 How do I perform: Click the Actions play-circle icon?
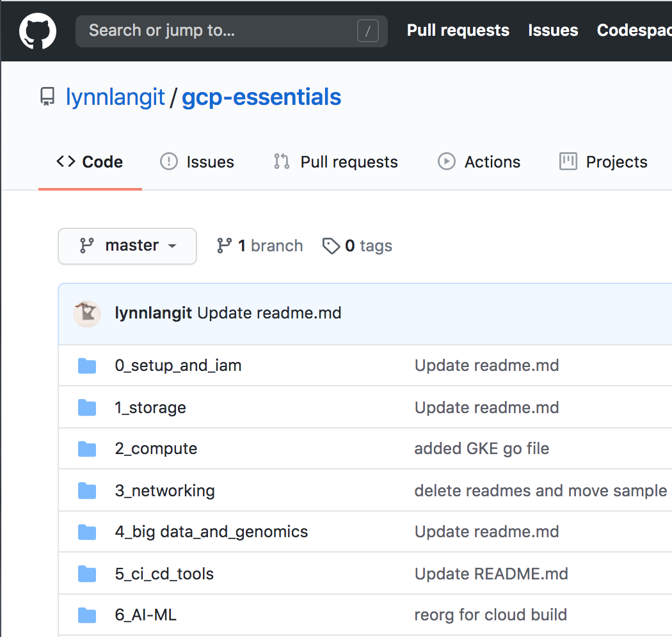pos(447,162)
